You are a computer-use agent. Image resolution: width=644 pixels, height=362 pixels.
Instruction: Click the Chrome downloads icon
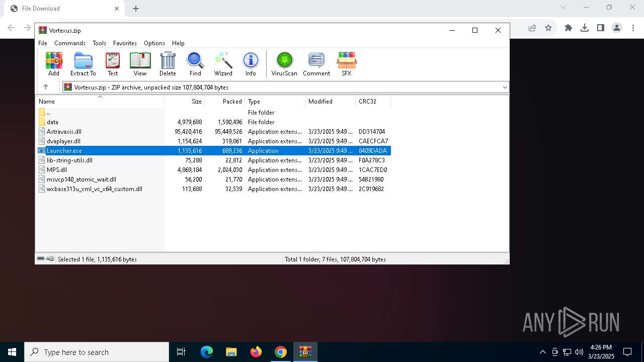[585, 28]
